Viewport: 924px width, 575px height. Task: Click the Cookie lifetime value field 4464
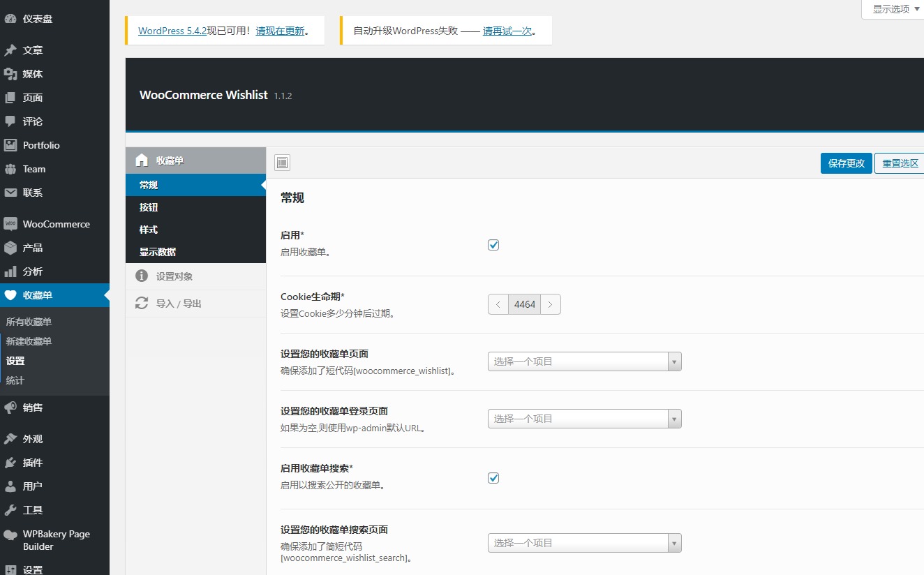(524, 304)
